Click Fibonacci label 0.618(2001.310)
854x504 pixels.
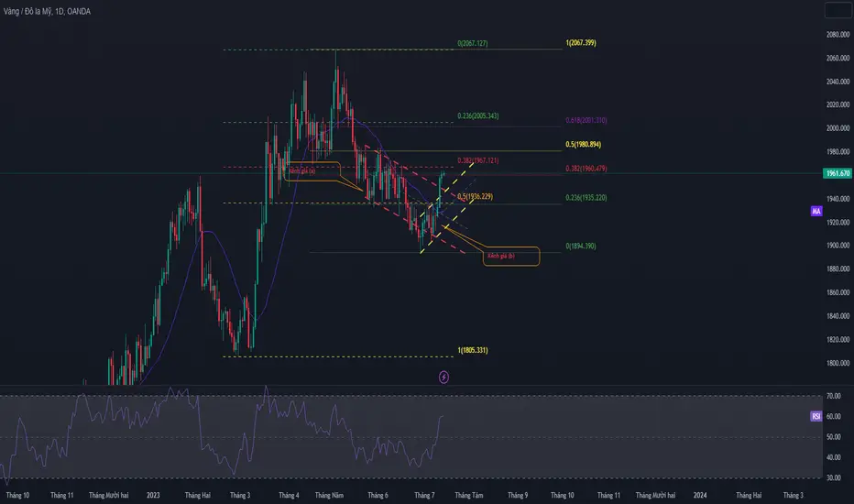point(586,120)
